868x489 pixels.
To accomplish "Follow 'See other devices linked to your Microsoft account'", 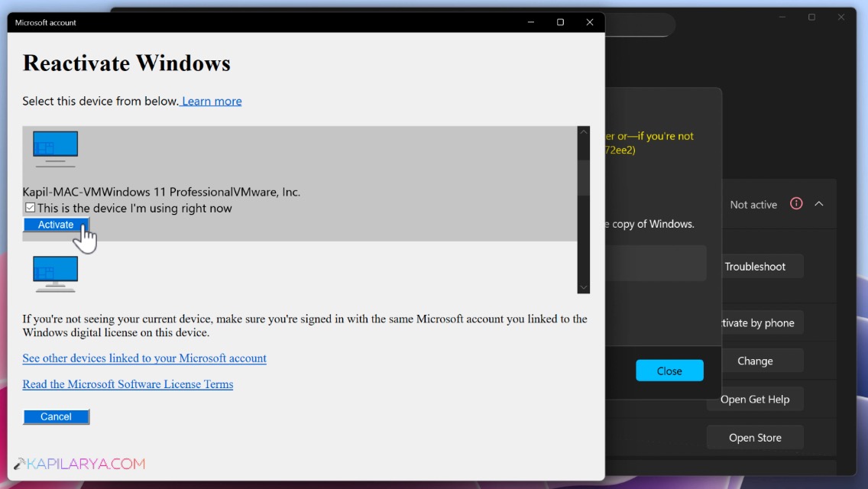I will [144, 358].
